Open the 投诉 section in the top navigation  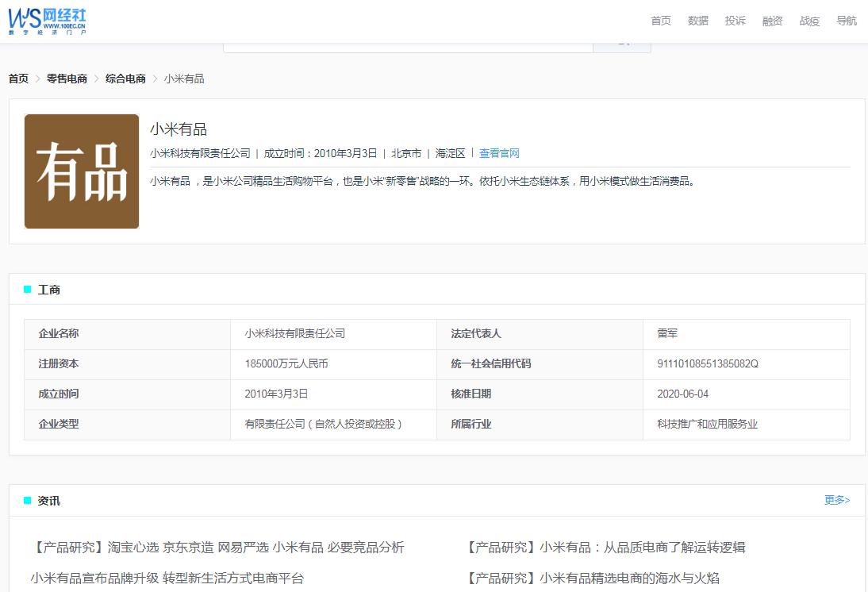click(x=735, y=21)
